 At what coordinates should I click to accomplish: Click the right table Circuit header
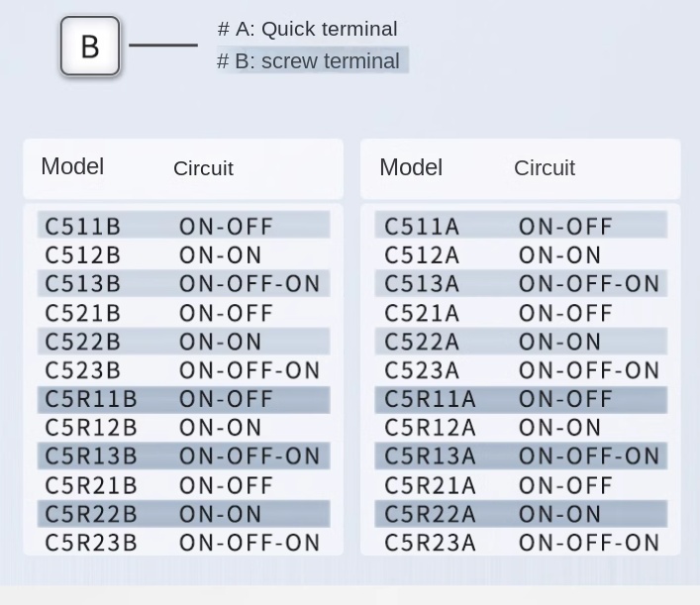(544, 168)
